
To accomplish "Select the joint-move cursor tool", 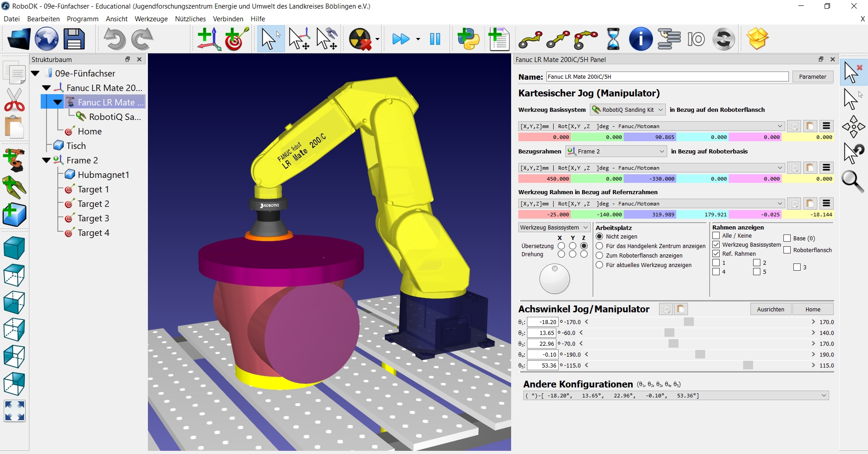I will [327, 39].
